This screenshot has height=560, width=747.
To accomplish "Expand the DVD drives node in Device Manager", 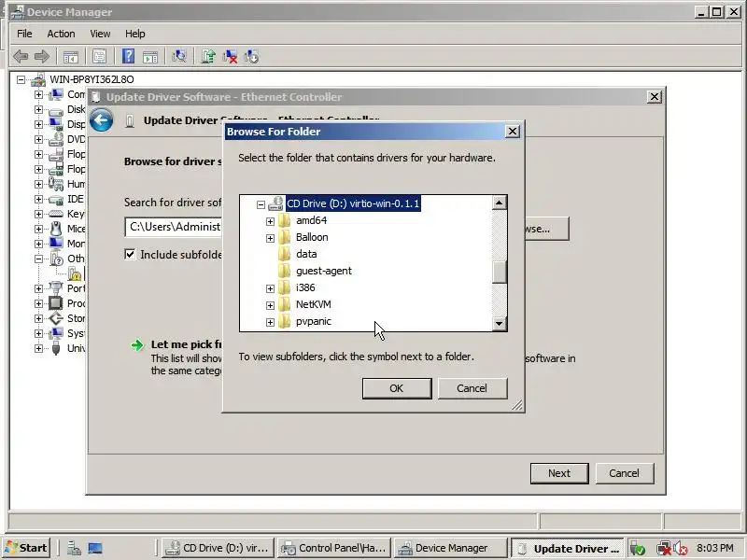I will (38, 139).
